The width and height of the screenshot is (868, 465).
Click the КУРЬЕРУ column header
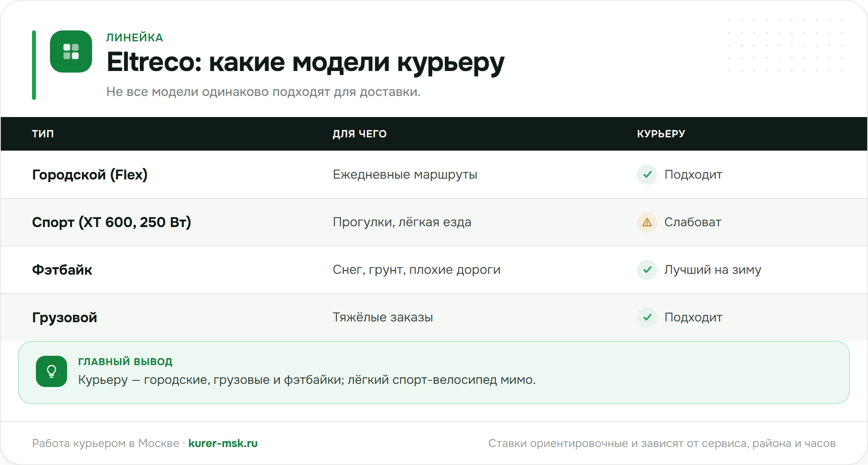tap(661, 134)
